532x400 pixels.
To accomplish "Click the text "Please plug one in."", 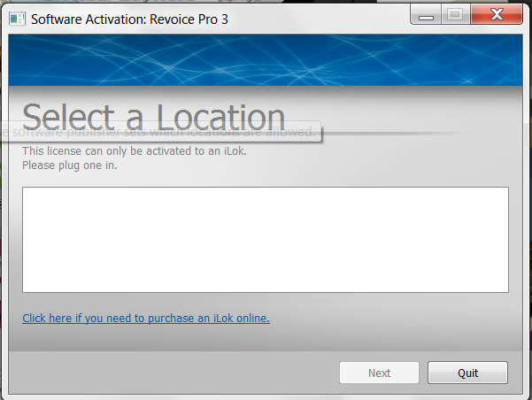I will [70, 165].
